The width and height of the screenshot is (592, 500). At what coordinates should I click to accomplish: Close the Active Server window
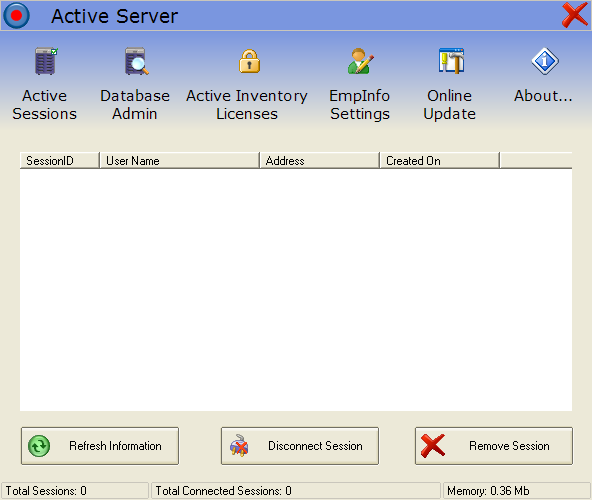[x=575, y=15]
